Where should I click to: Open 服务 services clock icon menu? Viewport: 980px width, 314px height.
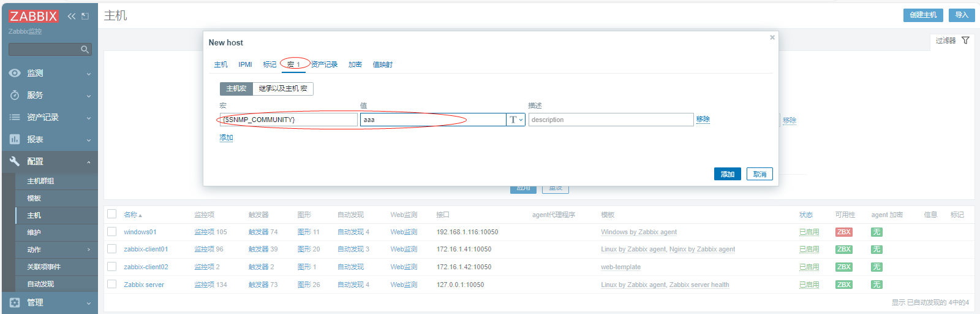coord(15,95)
